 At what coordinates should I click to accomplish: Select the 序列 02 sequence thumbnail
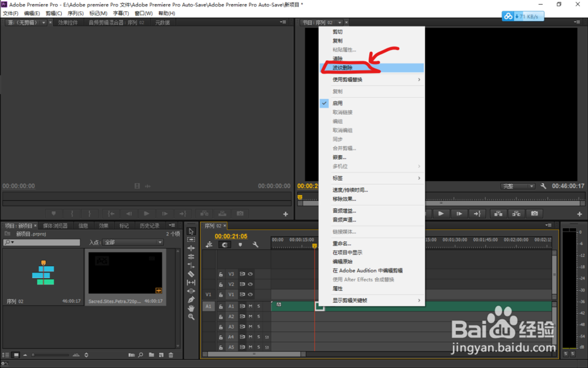44,273
